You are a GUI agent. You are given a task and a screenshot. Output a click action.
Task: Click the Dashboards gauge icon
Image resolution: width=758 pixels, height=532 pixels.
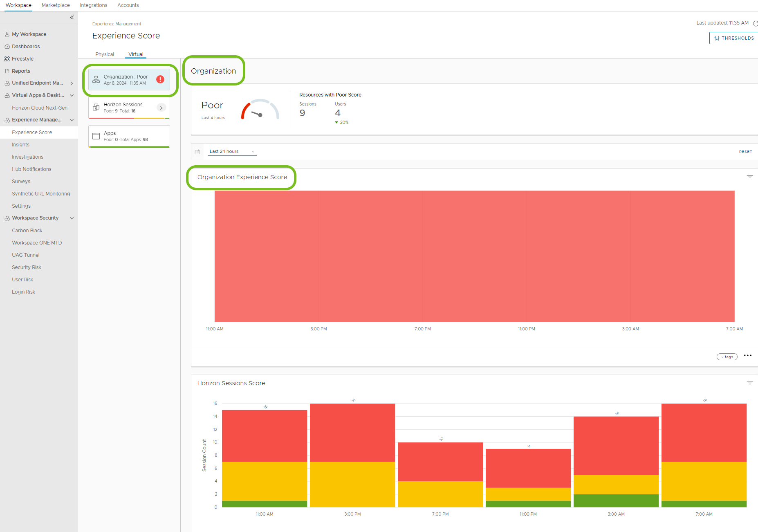pos(7,47)
